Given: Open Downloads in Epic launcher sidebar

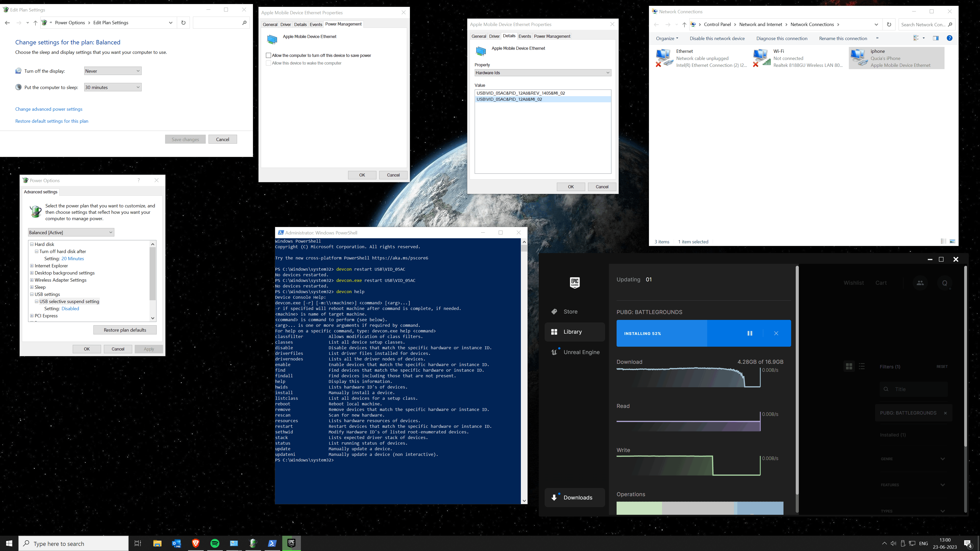Looking at the screenshot, I should [574, 497].
